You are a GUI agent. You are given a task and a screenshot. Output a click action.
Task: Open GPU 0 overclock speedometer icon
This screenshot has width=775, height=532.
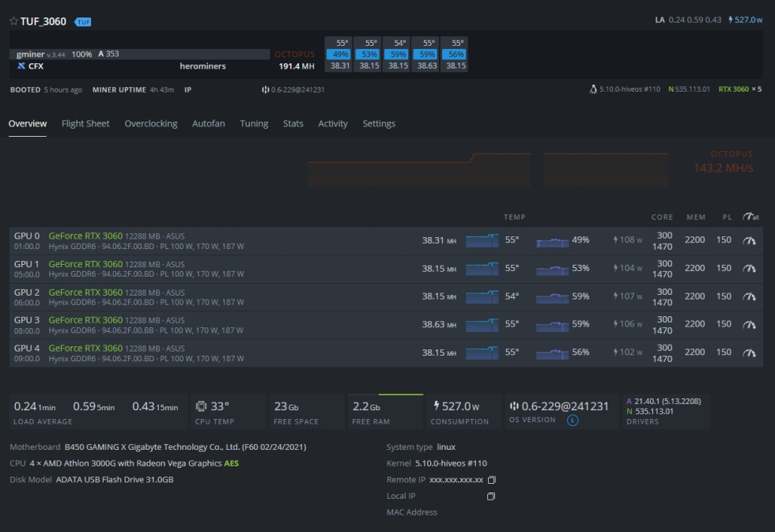(750, 240)
